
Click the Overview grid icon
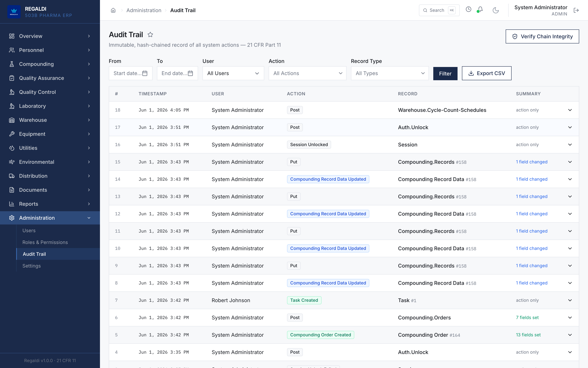pyautogui.click(x=12, y=36)
